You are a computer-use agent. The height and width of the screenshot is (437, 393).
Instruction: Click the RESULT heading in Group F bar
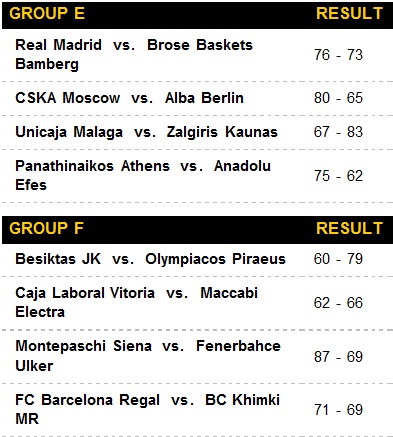click(349, 229)
